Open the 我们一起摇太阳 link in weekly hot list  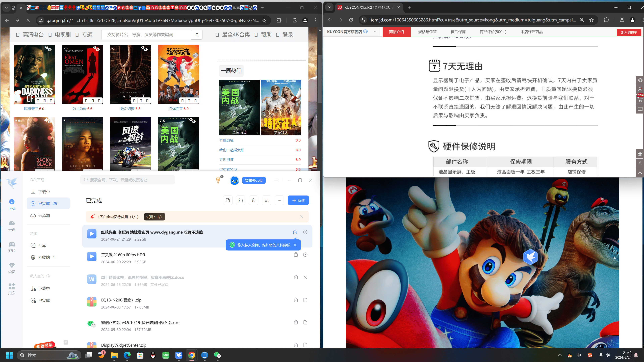(x=231, y=150)
